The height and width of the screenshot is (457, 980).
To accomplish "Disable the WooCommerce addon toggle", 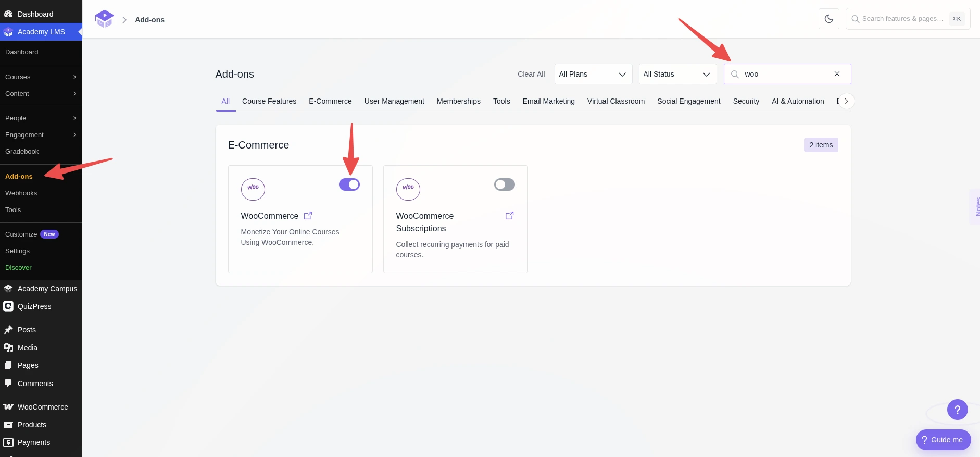I will [349, 184].
